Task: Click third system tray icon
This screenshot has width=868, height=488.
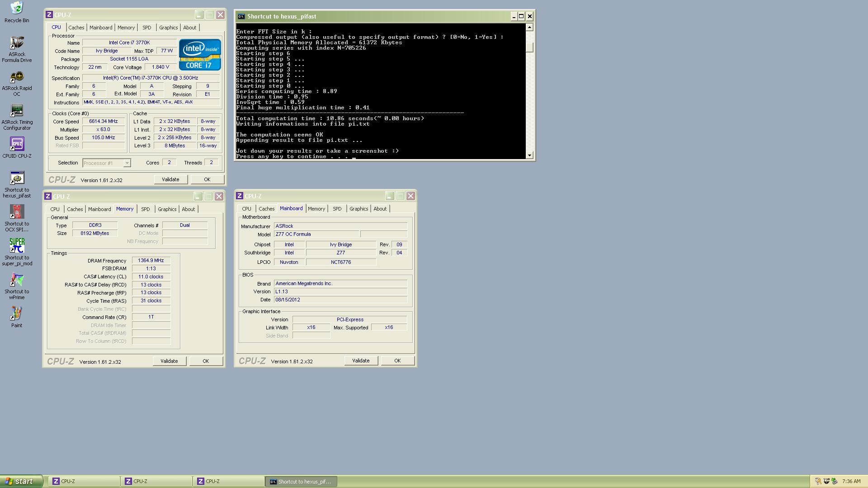Action: pyautogui.click(x=835, y=481)
